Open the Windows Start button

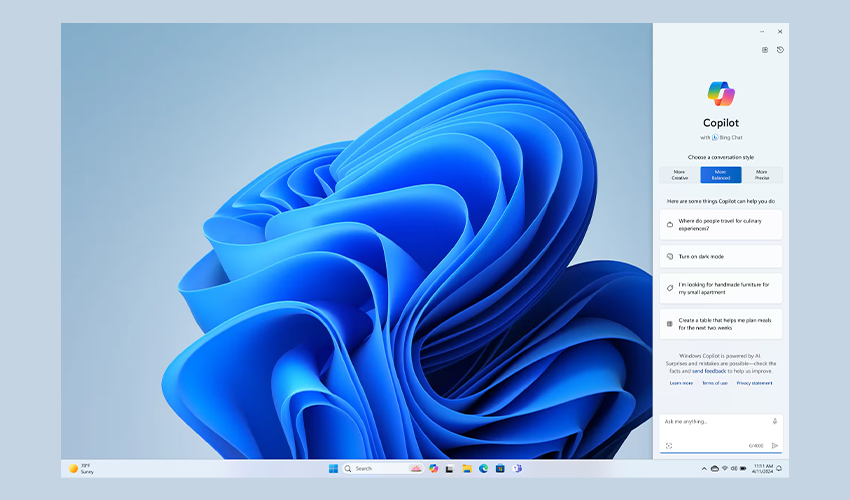pos(333,469)
